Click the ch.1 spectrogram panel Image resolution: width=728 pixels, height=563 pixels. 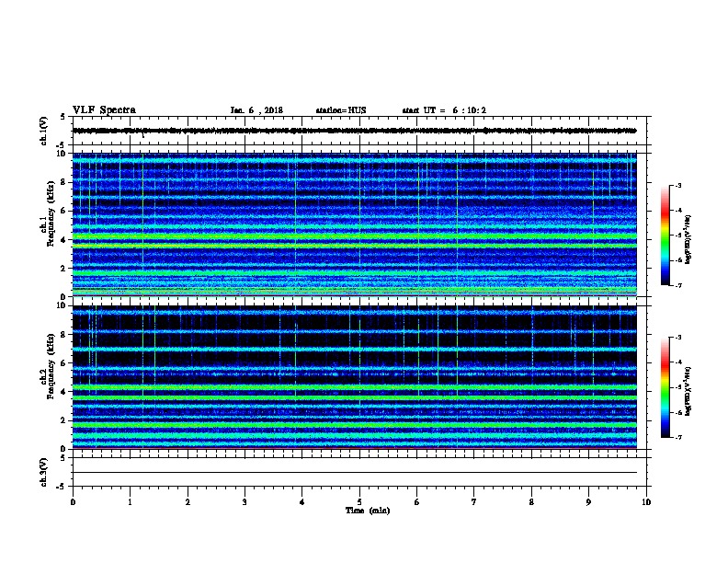pos(355,224)
